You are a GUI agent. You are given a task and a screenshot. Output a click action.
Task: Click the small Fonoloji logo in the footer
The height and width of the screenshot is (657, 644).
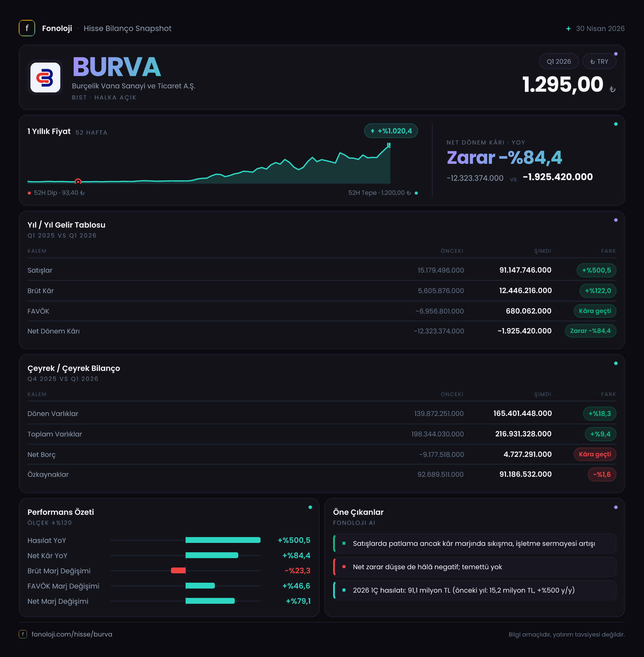point(23,634)
